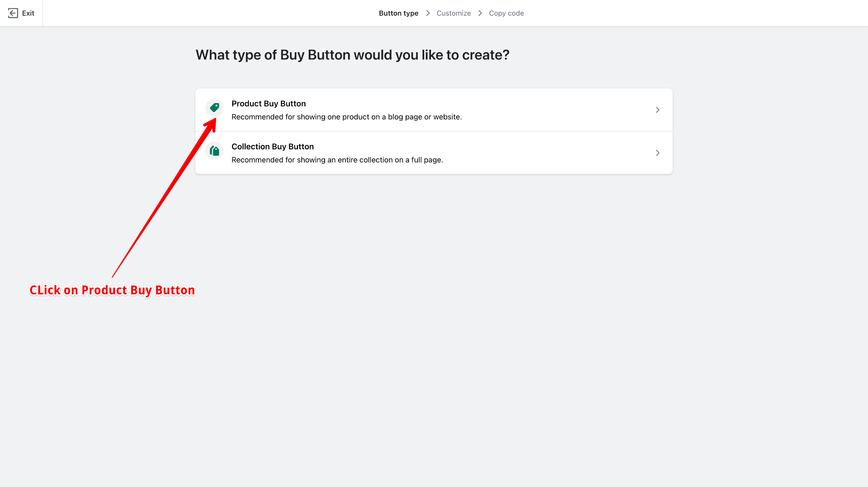The height and width of the screenshot is (487, 868).
Task: Select the Product Buy Button price-tag icon
Action: point(214,107)
